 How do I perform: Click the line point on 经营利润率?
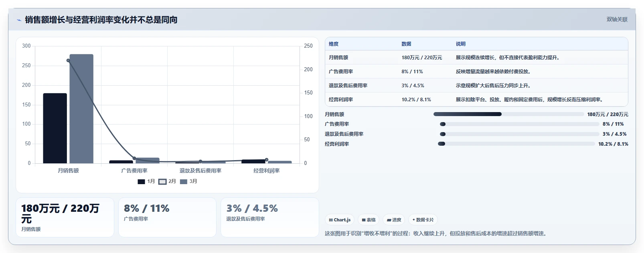(267, 160)
